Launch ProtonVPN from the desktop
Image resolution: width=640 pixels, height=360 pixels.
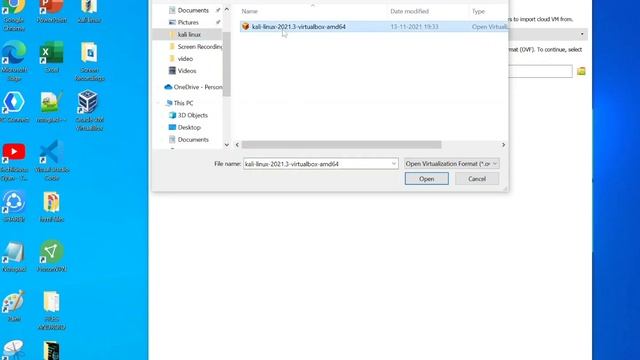pos(51,256)
